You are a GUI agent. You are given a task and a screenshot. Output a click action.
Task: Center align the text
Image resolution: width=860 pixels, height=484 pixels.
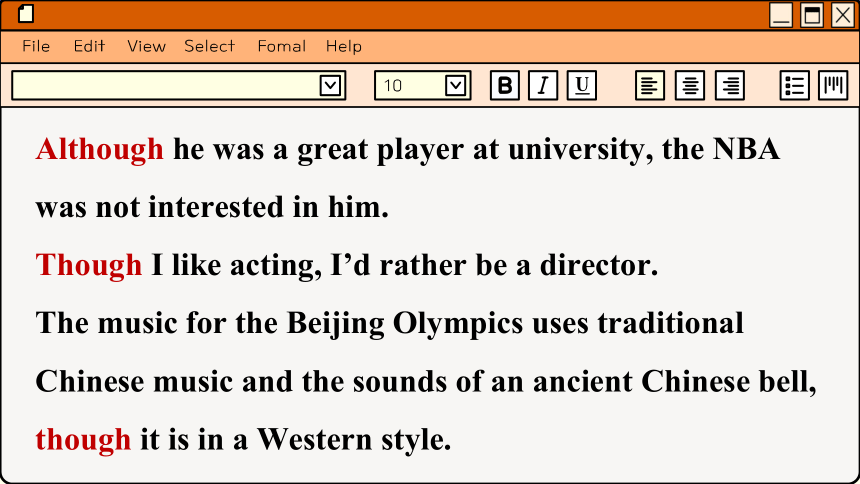coord(690,85)
